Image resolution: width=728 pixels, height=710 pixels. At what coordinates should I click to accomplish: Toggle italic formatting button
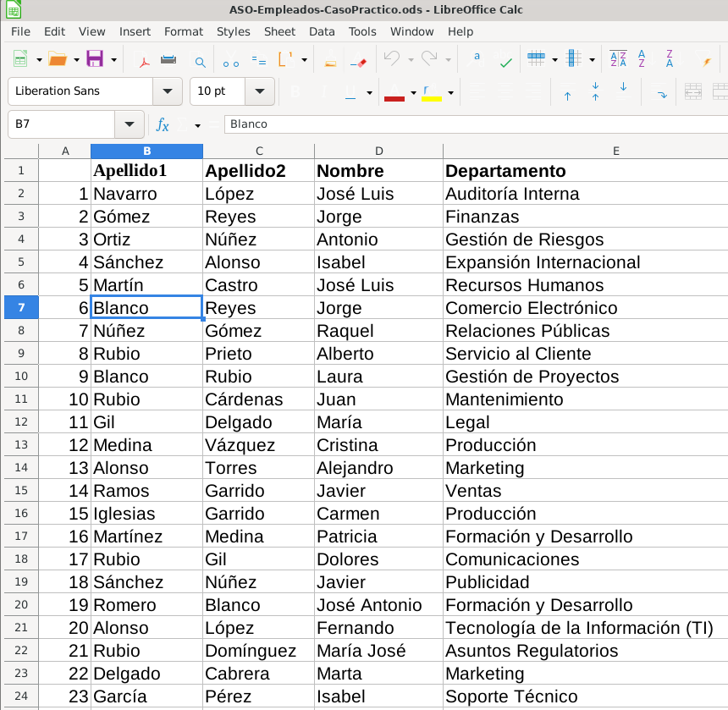[x=324, y=92]
